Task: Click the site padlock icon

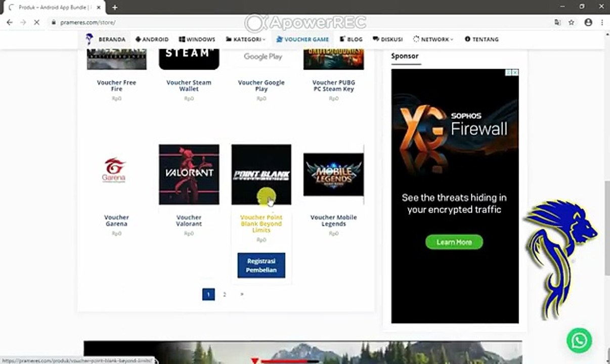Action: (x=53, y=22)
